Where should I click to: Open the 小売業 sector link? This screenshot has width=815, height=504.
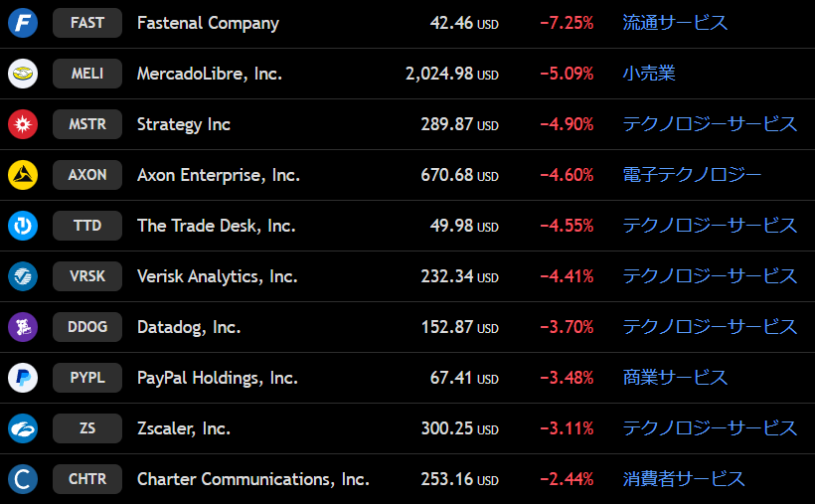[649, 74]
